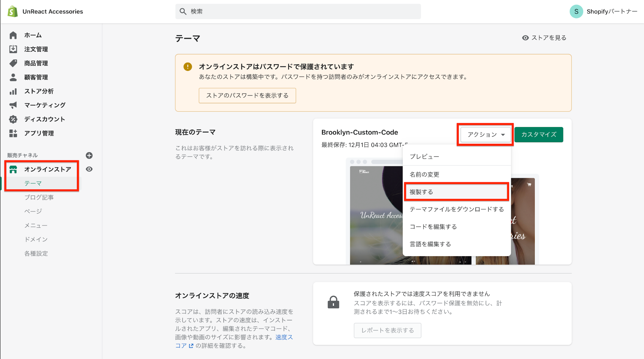Follow the 速度スコア link

[284, 337]
